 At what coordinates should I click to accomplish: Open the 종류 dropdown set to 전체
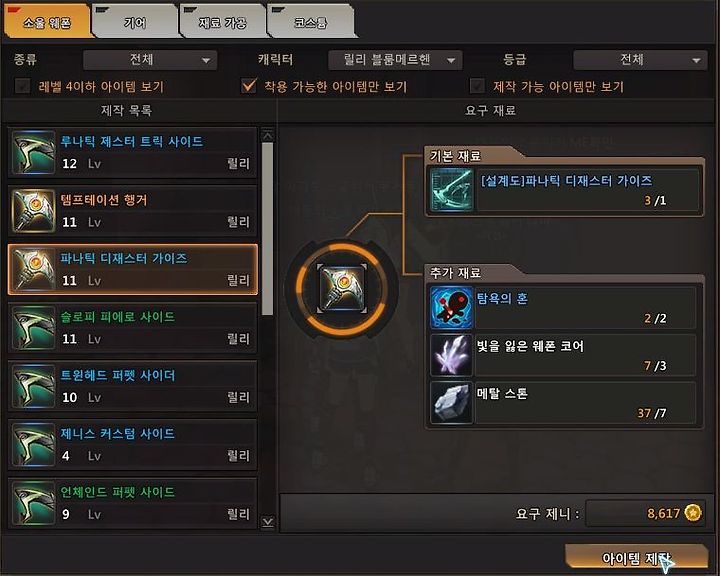[x=150, y=60]
